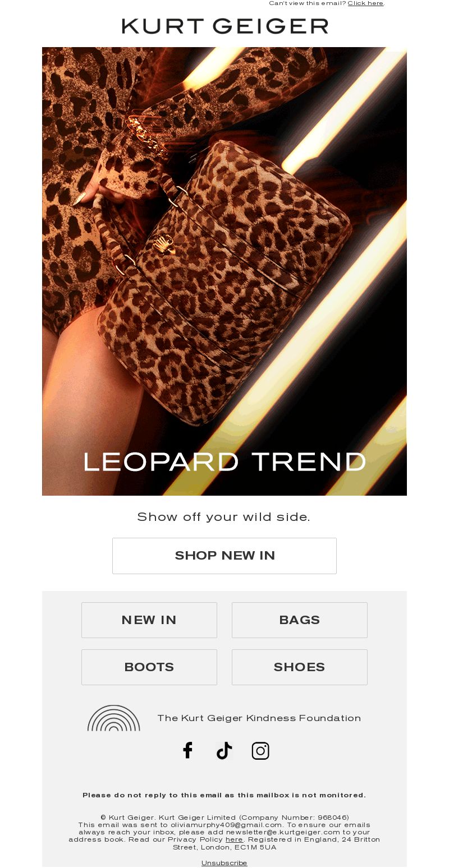
Task: Select the NEW IN category button
Action: 149,620
